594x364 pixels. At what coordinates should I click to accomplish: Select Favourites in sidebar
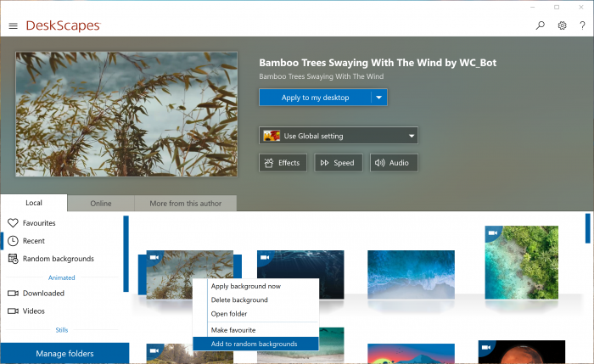[39, 223]
